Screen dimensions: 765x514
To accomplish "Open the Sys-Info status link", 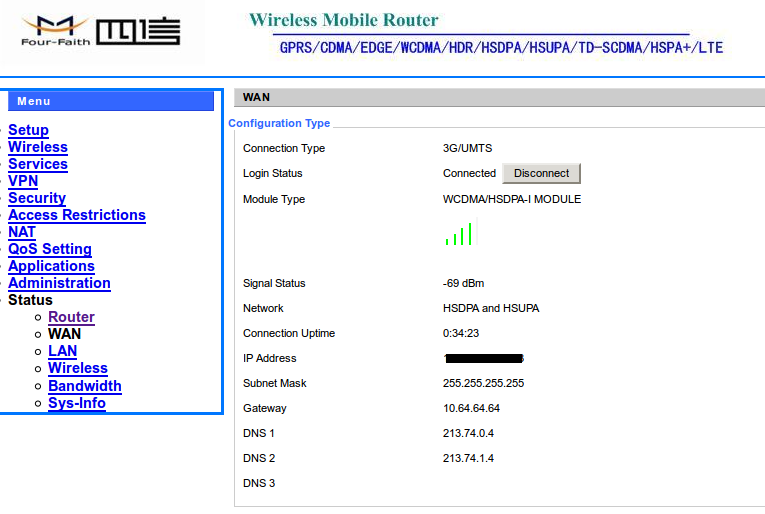I will (x=77, y=403).
